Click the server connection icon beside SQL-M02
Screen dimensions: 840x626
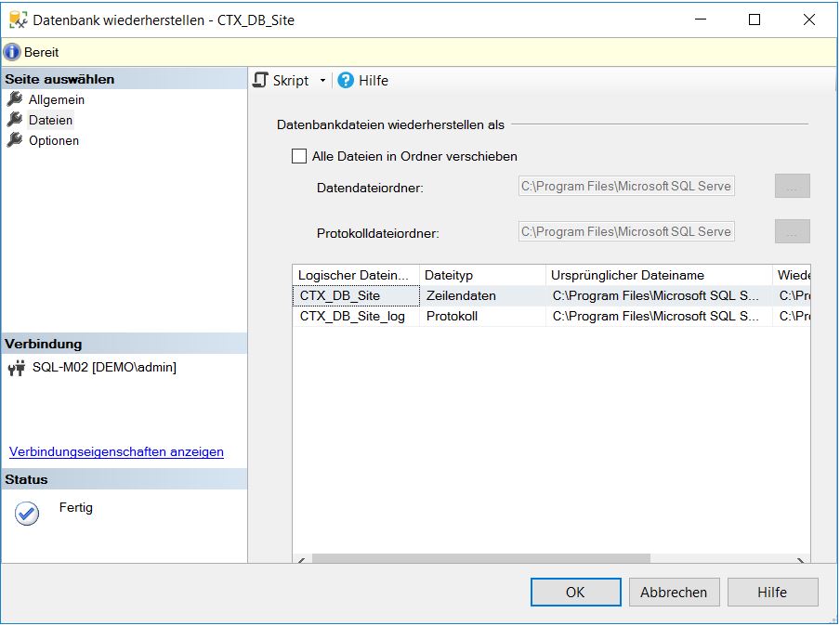point(16,366)
